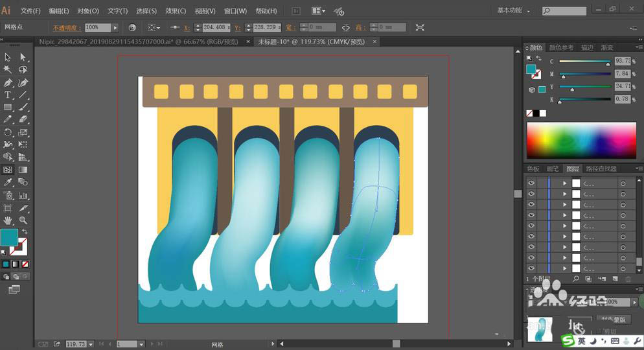Hide the topmost layer item via eye icon
Image resolution: width=644 pixels, height=350 pixels.
[x=531, y=183]
